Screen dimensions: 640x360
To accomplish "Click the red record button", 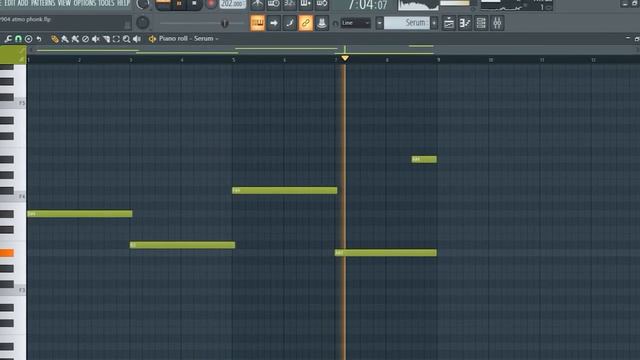I will (x=211, y=4).
